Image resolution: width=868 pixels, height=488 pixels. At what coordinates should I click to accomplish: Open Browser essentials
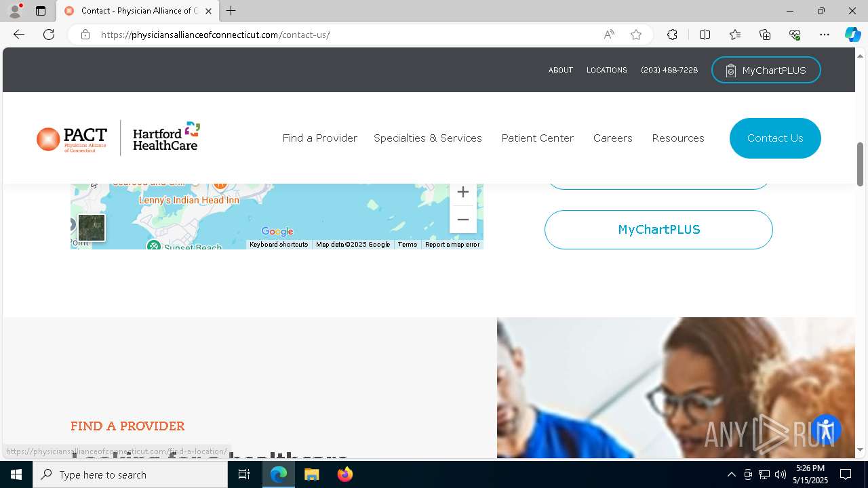pyautogui.click(x=795, y=35)
